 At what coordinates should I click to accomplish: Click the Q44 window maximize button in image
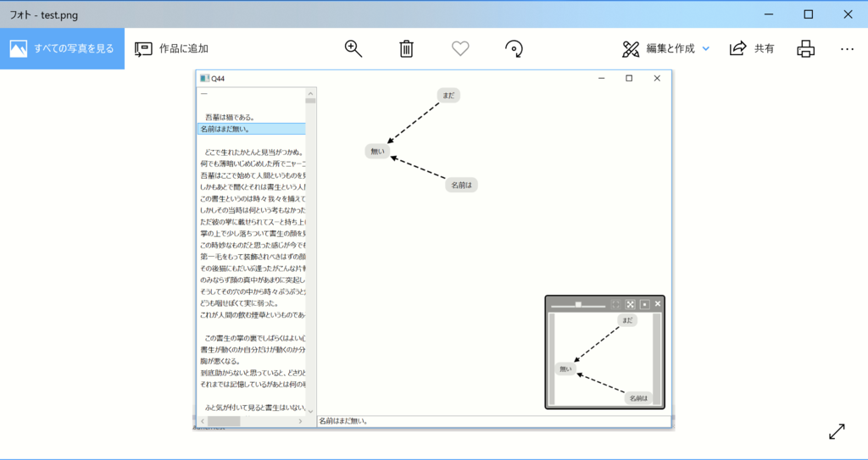point(629,79)
